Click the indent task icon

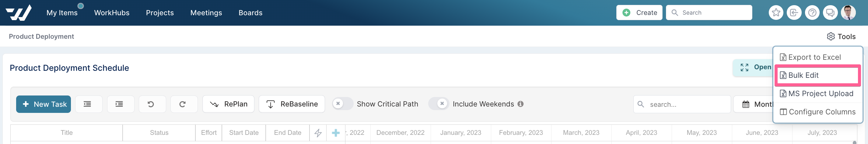(120, 104)
